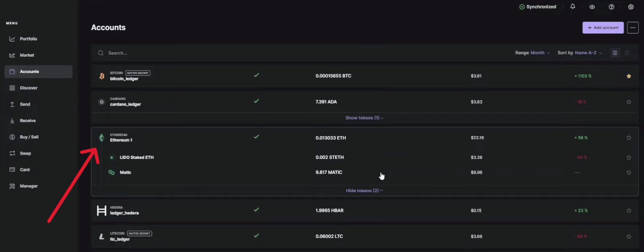The width and height of the screenshot is (644, 252).
Task: Open the help question mark icon
Action: (x=611, y=7)
